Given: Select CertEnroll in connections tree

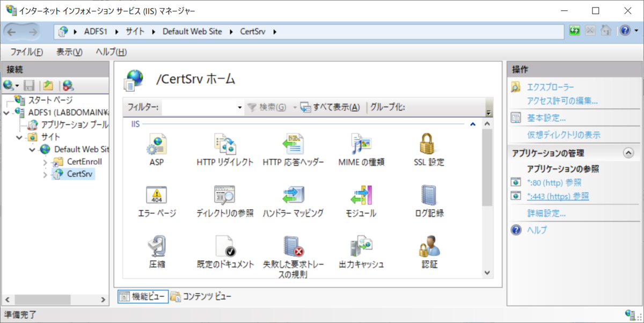Looking at the screenshot, I should click(84, 161).
